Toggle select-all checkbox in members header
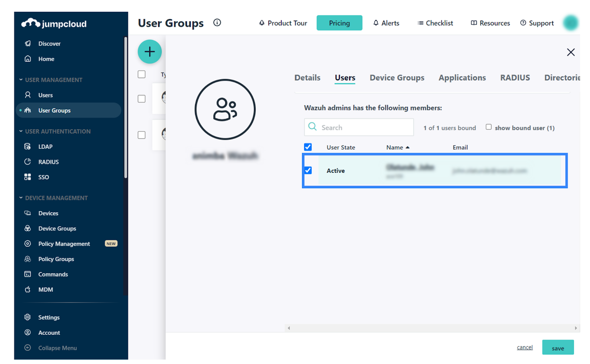590x364 pixels. (308, 147)
